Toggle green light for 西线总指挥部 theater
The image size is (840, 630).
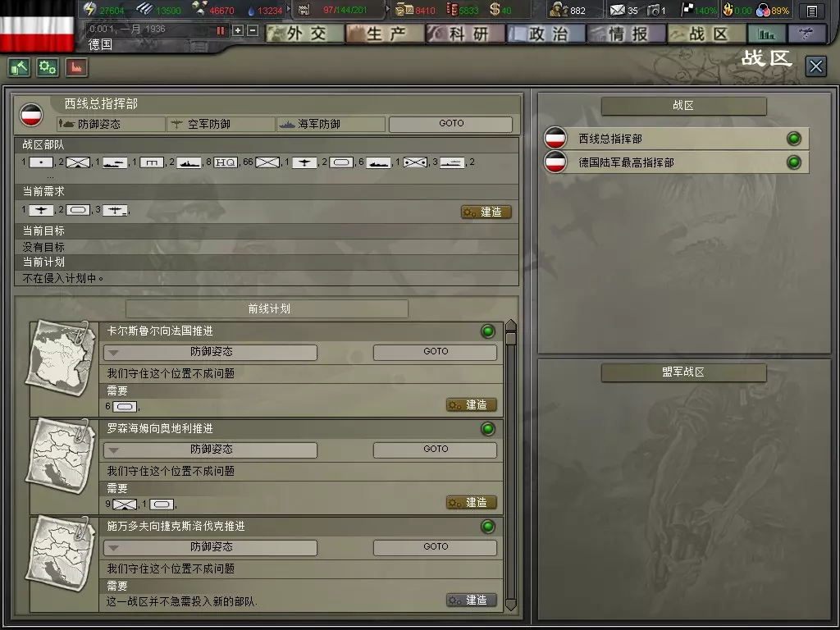[794, 139]
